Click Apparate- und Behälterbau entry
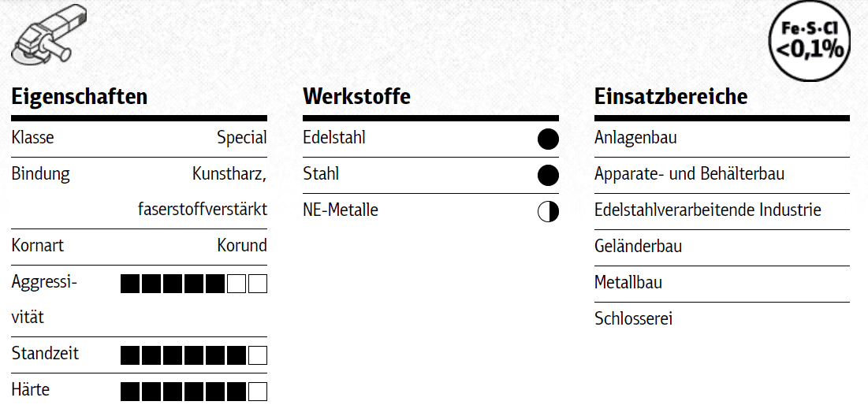The image size is (868, 405). [689, 174]
